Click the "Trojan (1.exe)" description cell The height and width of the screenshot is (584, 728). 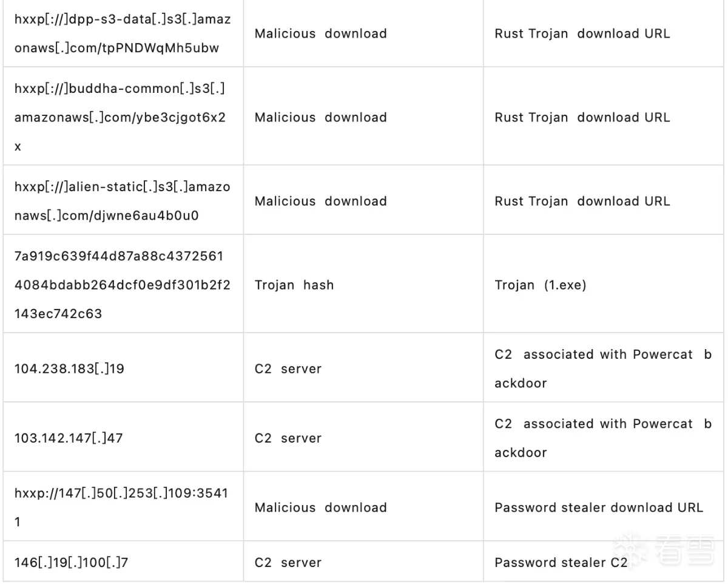pos(541,285)
